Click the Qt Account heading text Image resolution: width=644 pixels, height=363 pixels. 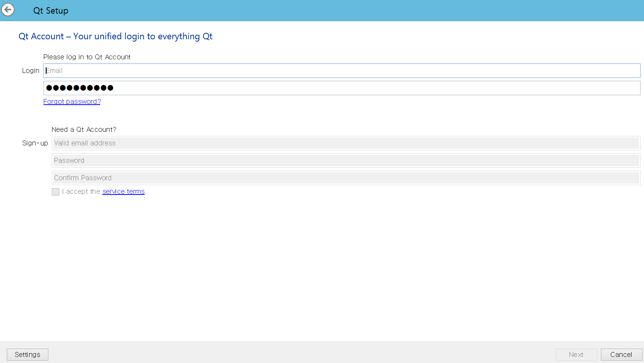116,36
